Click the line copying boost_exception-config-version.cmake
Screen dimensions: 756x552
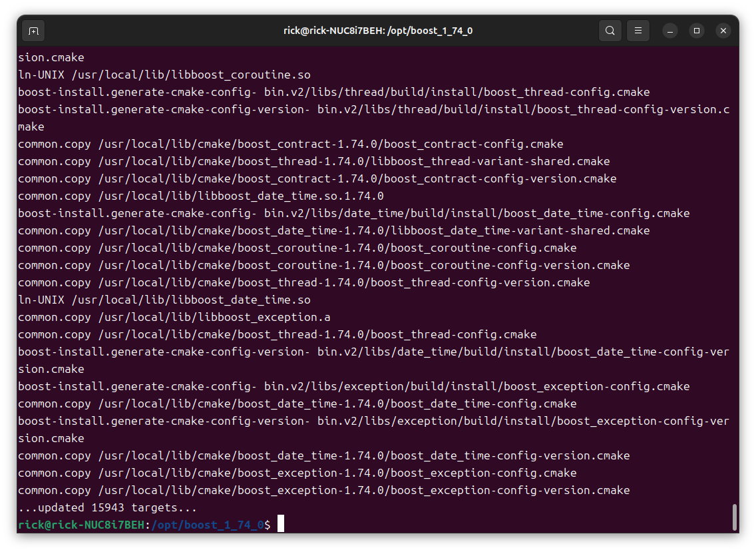pyautogui.click(x=324, y=490)
